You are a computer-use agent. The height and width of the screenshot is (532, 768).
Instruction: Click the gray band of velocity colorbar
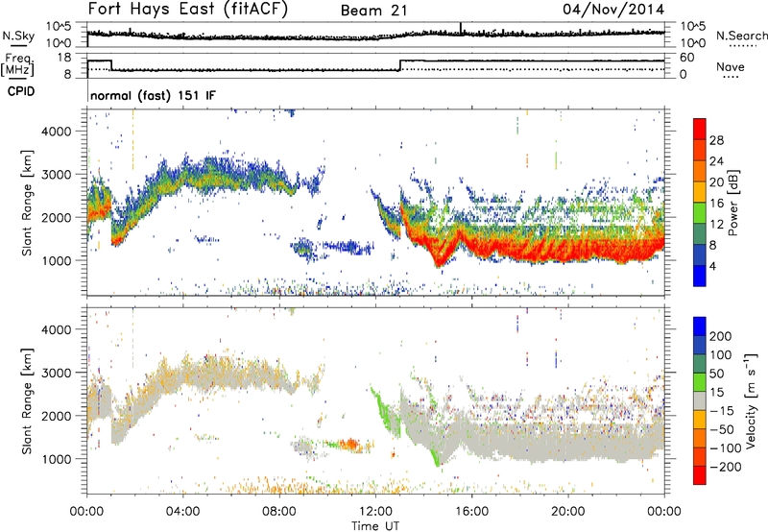[700, 400]
